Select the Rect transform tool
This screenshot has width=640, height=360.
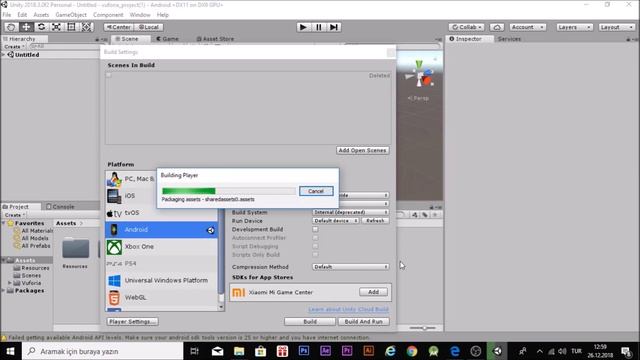pos(71,27)
